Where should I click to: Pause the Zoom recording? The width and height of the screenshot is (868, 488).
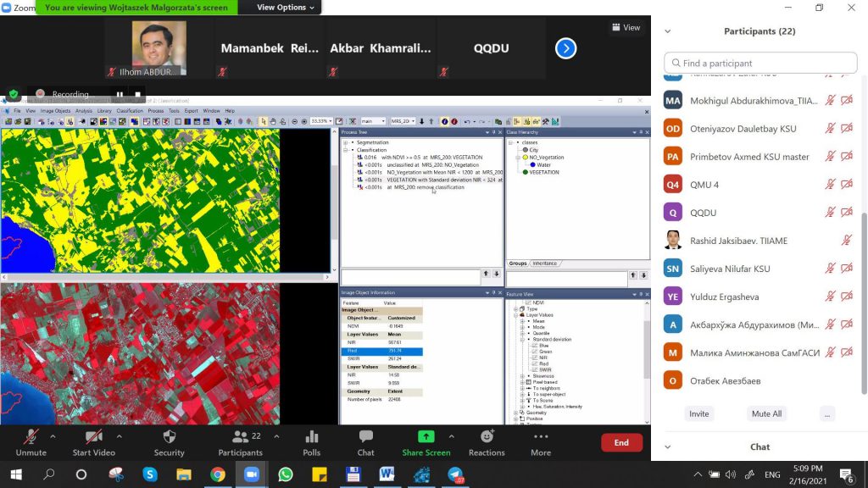tap(120, 94)
